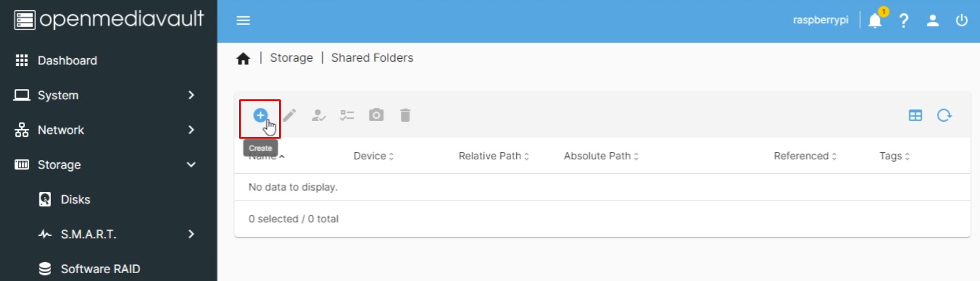Screen dimensions: 980x281
Task: Open the help question mark
Action: pos(904,21)
